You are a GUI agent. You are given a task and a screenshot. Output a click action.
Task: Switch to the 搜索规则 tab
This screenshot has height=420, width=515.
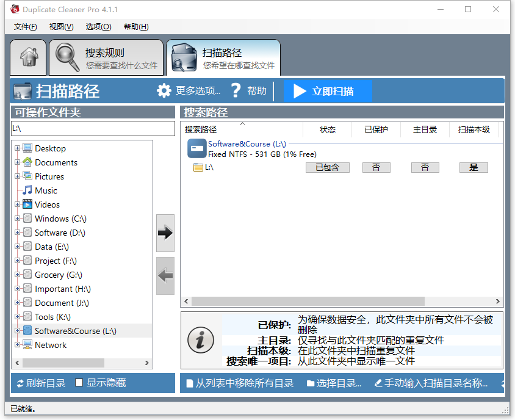[106, 57]
